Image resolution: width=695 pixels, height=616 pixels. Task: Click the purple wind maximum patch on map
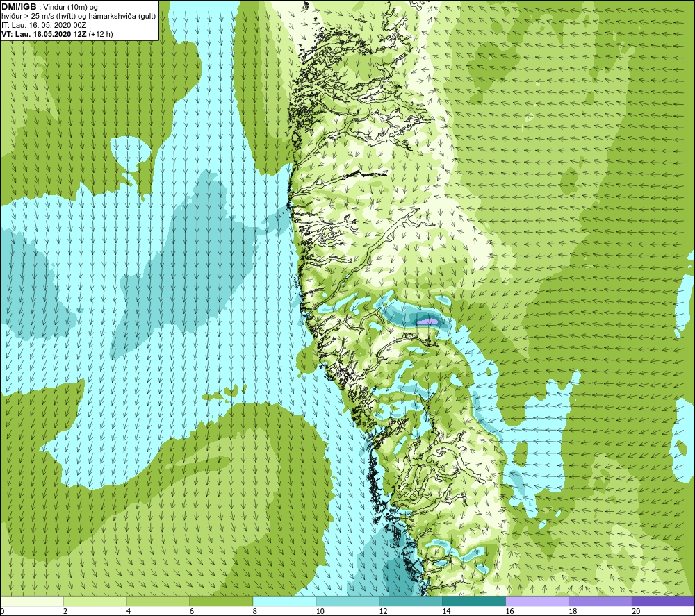428,321
